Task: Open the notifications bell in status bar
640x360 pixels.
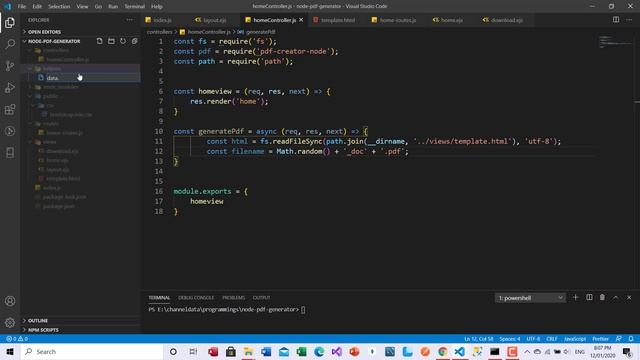Action: 631,339
